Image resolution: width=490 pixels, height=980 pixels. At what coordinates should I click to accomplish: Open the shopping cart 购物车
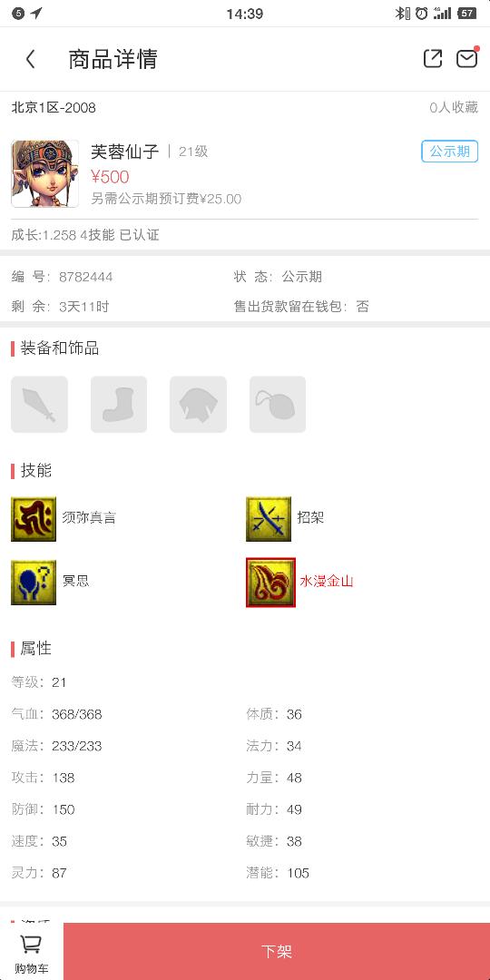(31, 951)
